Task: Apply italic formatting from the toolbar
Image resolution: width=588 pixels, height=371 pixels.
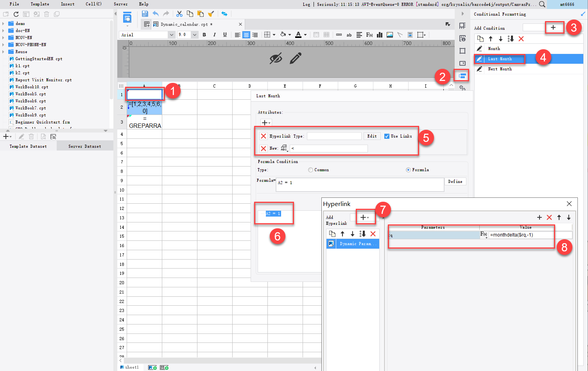Action: click(x=214, y=35)
